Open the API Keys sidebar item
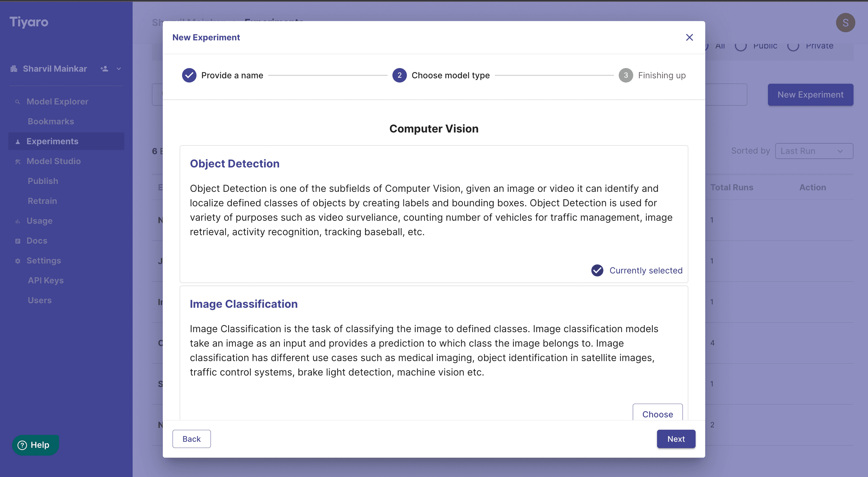868x477 pixels. 46,280
